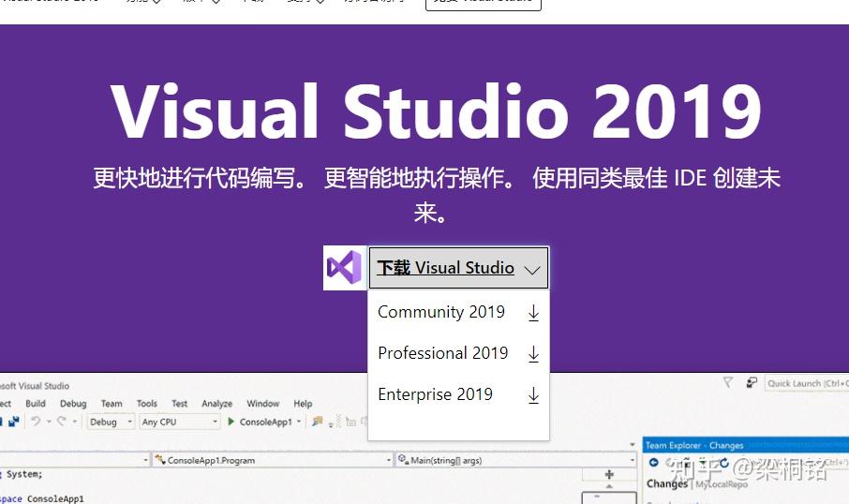This screenshot has width=849, height=504.
Task: Open the 下载 Visual Studio dropdown button
Action: pos(458,267)
